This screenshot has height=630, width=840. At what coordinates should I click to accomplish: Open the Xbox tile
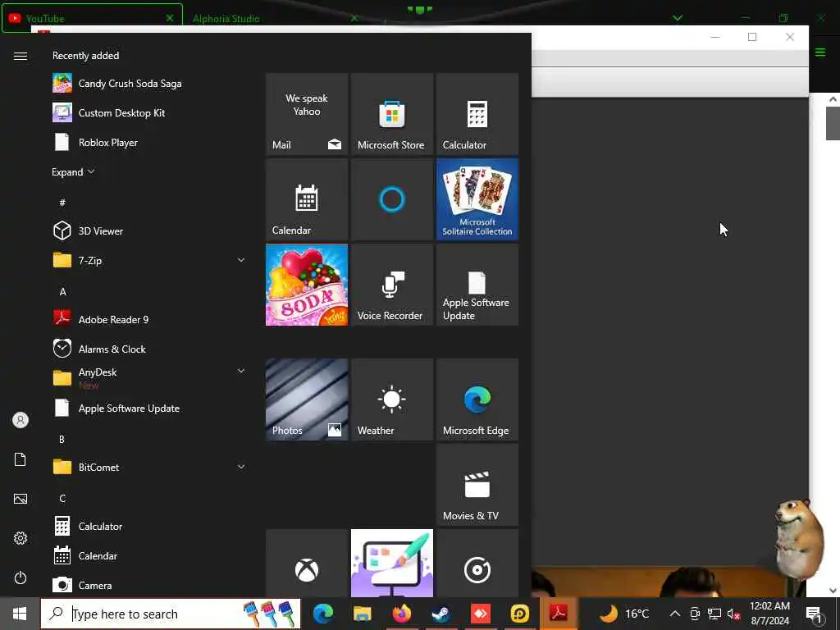click(307, 563)
